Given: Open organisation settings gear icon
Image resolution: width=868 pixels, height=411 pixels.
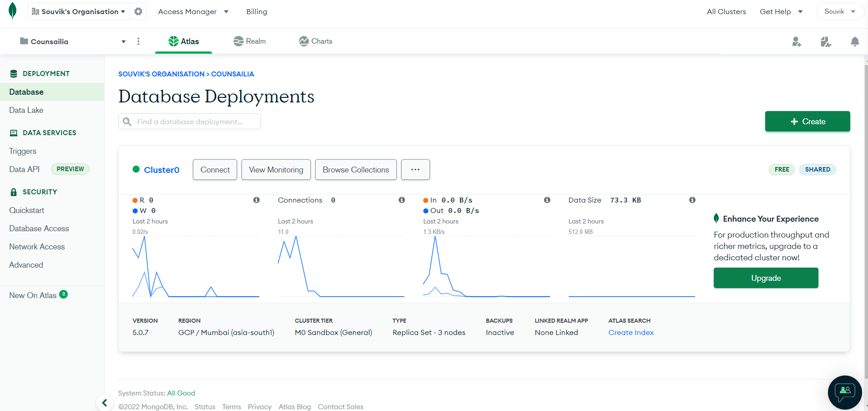Looking at the screenshot, I should pyautogui.click(x=138, y=11).
